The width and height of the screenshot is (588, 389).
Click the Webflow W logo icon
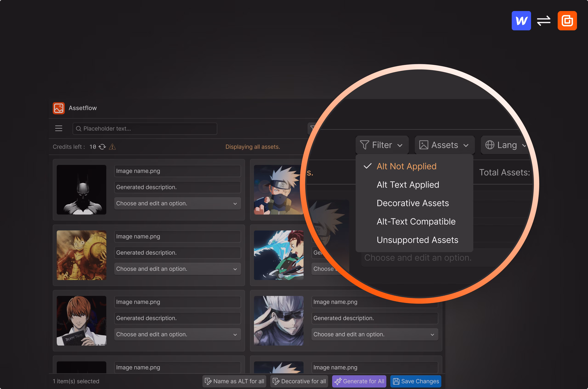(x=521, y=21)
